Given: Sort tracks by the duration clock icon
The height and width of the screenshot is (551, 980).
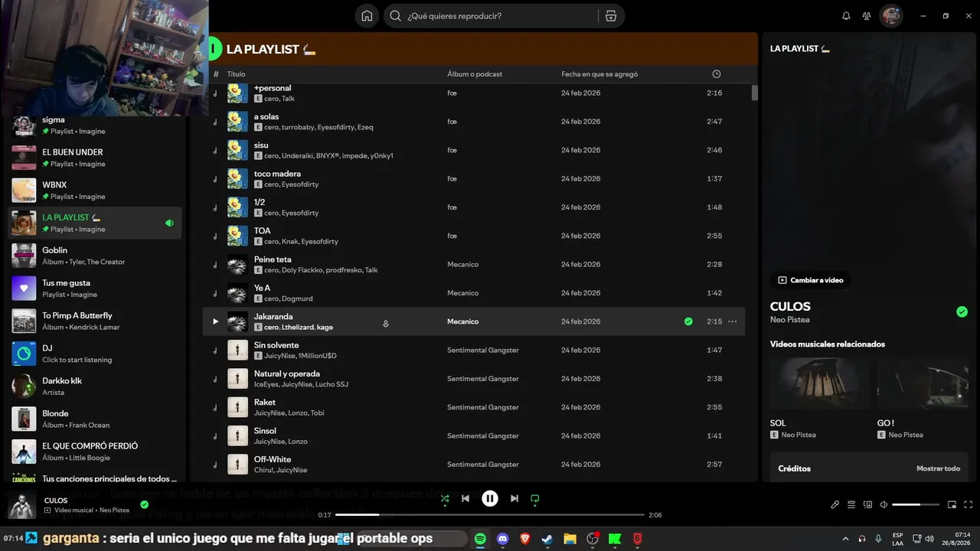Looking at the screenshot, I should [x=717, y=74].
